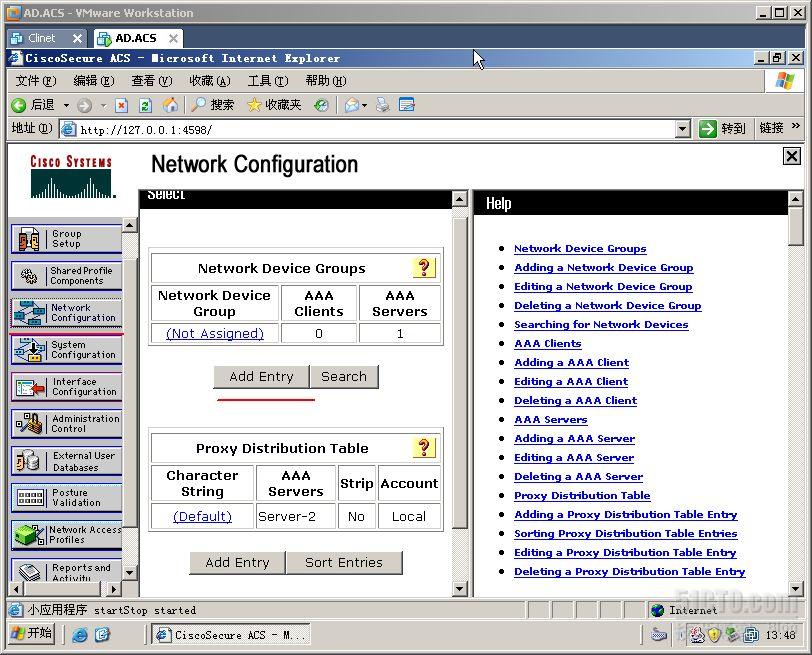Open the 开始 Start button
812x655 pixels.
click(x=33, y=633)
